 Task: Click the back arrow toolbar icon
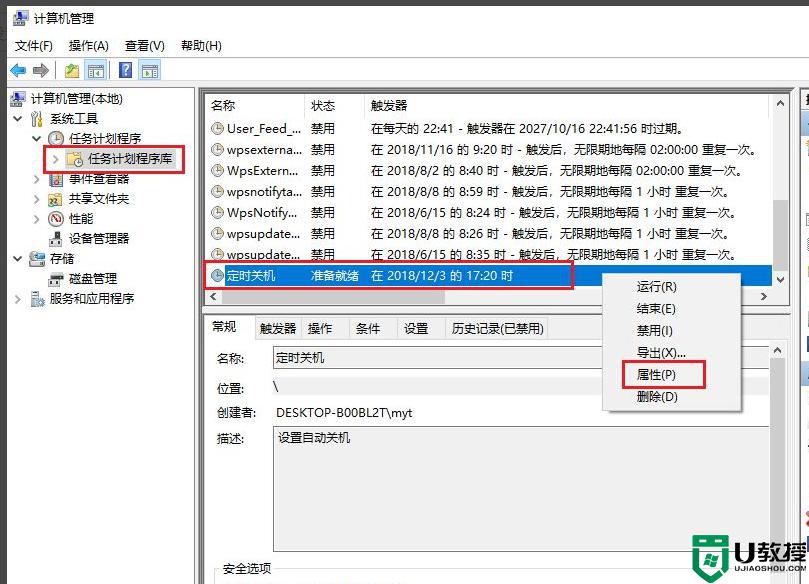pos(18,70)
